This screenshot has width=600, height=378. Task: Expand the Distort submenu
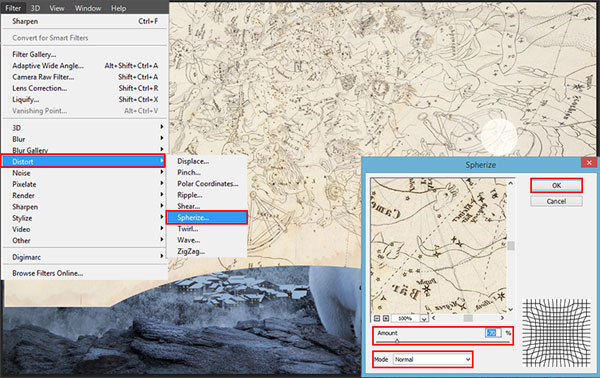click(83, 161)
